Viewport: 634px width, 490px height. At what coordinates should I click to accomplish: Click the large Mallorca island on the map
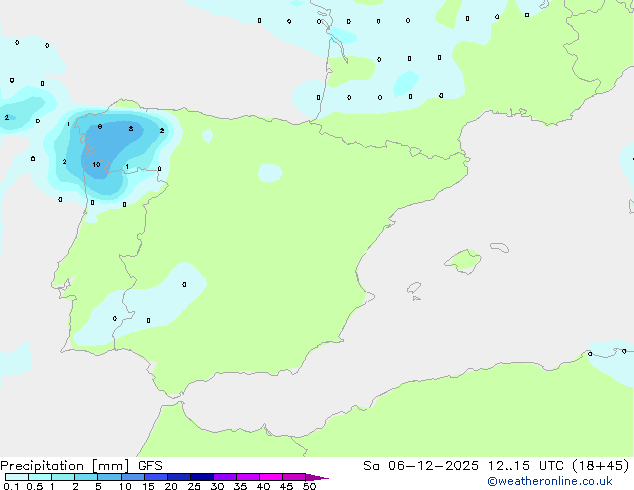point(463,261)
